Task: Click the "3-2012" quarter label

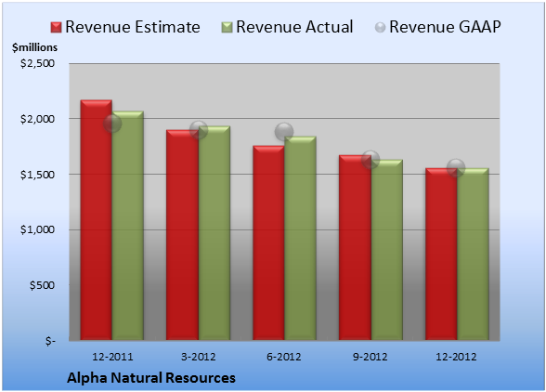Action: tap(199, 357)
